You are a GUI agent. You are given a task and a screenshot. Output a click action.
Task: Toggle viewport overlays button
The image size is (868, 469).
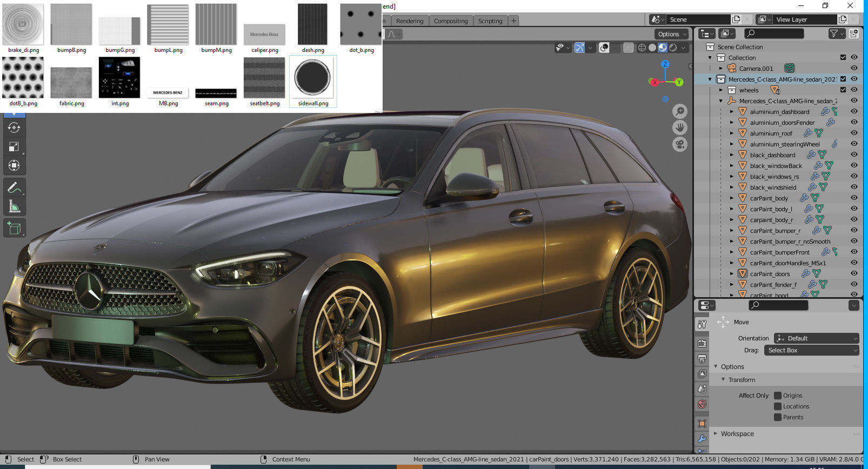[x=604, y=48]
